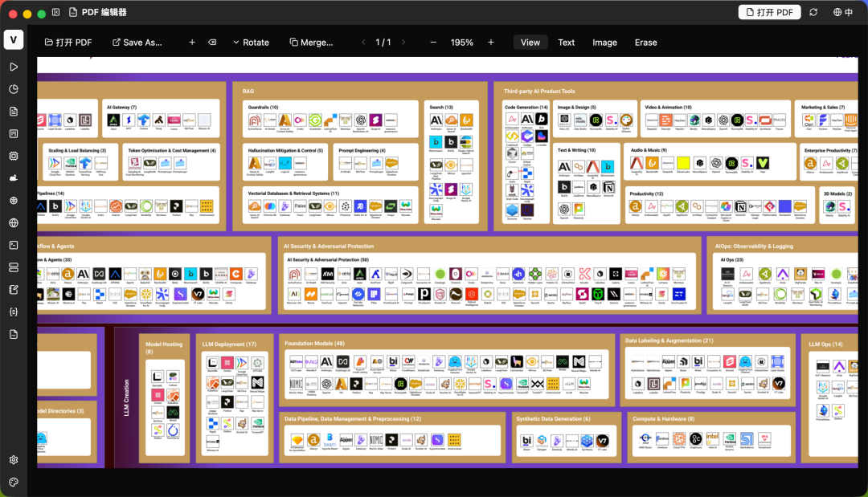
Task: Open the whale Docker sidebar icon
Action: tap(14, 178)
